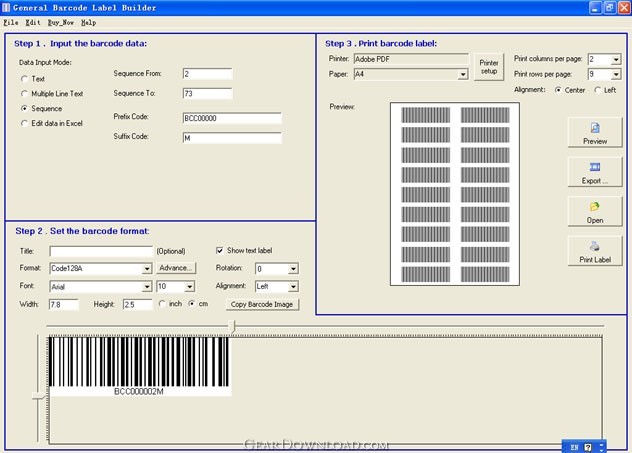The image size is (632, 453).
Task: Click the page preview thumbnail
Action: [455, 194]
